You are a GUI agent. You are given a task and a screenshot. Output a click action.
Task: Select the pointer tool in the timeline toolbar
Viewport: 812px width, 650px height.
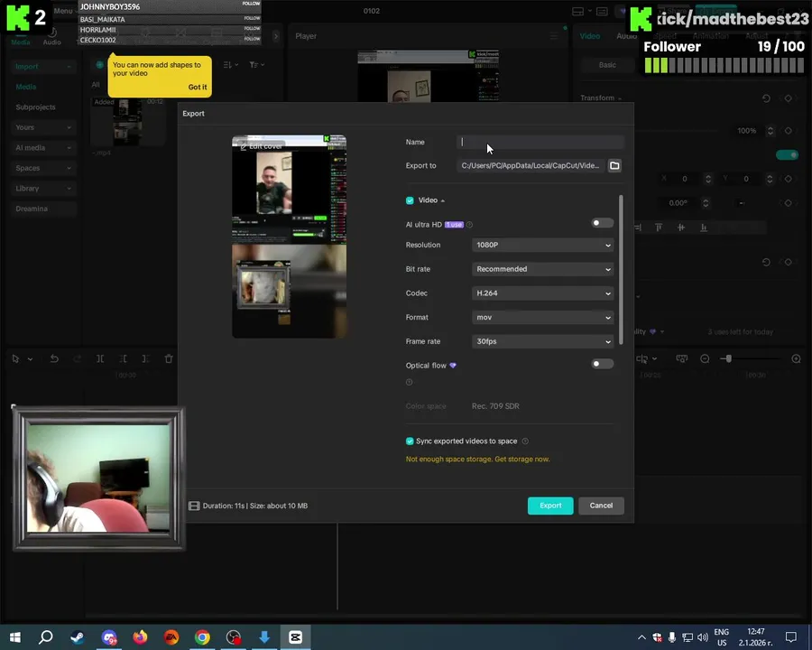coord(15,358)
